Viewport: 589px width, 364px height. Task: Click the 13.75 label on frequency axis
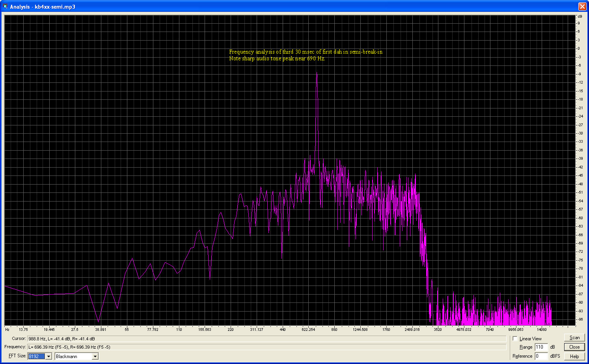click(x=23, y=329)
